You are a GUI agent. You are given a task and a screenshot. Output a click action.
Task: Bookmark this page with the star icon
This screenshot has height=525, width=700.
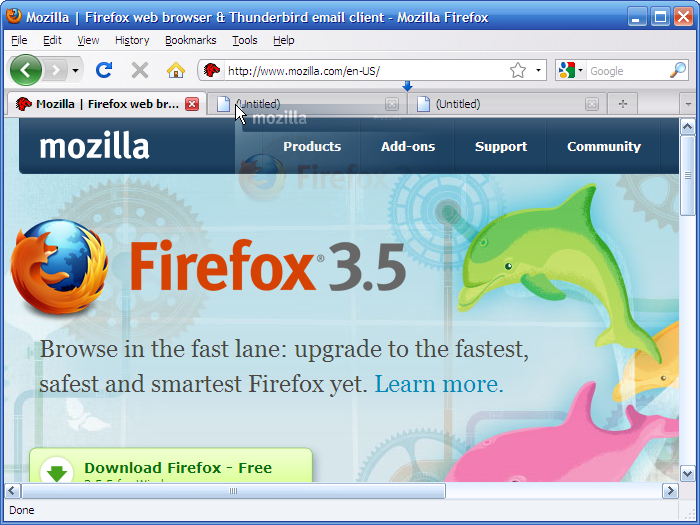pyautogui.click(x=518, y=70)
